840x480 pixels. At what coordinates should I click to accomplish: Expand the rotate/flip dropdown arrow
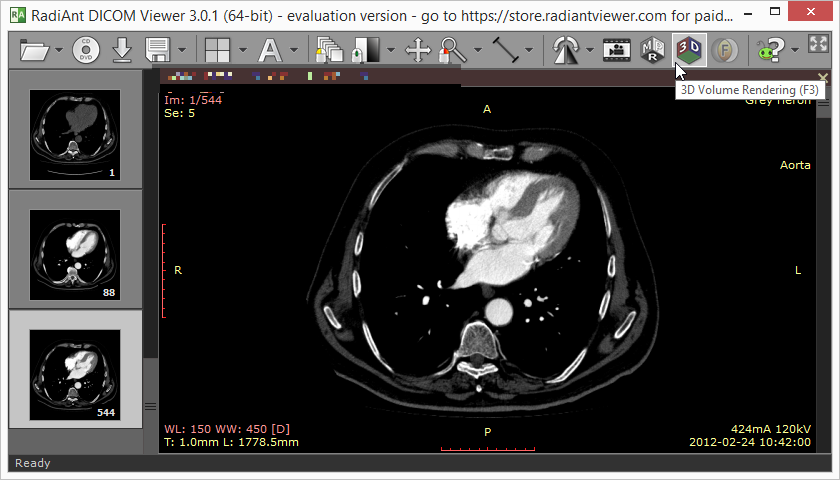tap(590, 50)
